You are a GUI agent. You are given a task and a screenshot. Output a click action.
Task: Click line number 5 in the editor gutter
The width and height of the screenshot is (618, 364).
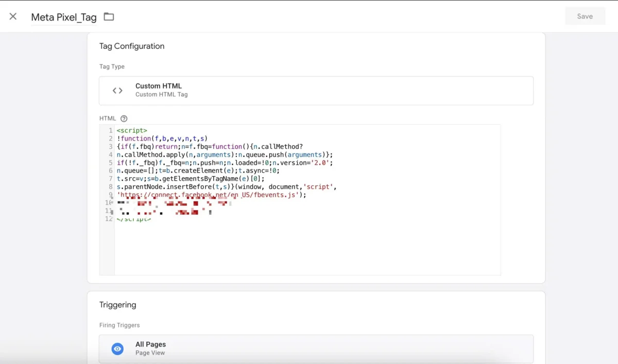point(110,163)
